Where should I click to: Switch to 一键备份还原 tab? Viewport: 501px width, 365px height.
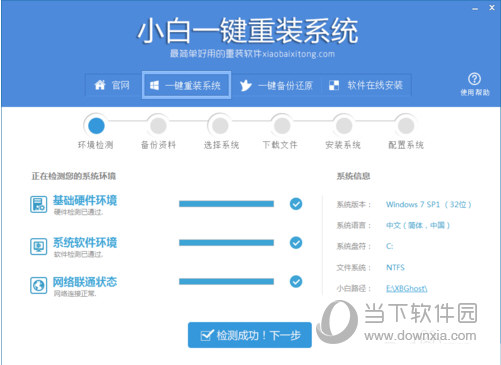click(276, 86)
